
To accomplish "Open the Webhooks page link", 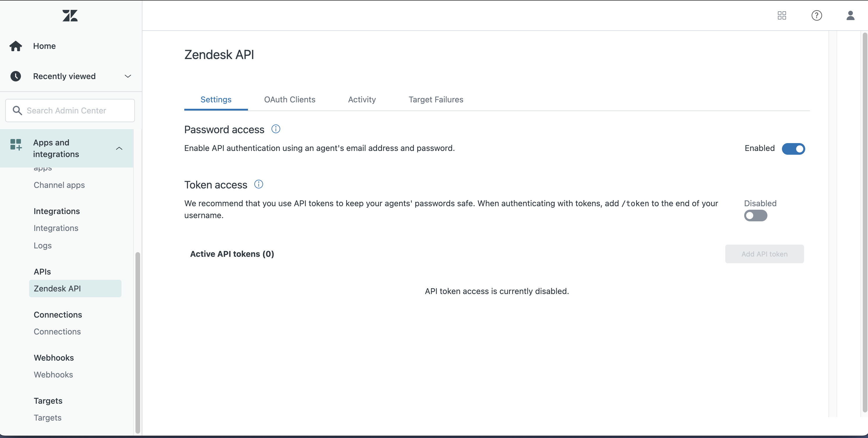I will coord(53,375).
